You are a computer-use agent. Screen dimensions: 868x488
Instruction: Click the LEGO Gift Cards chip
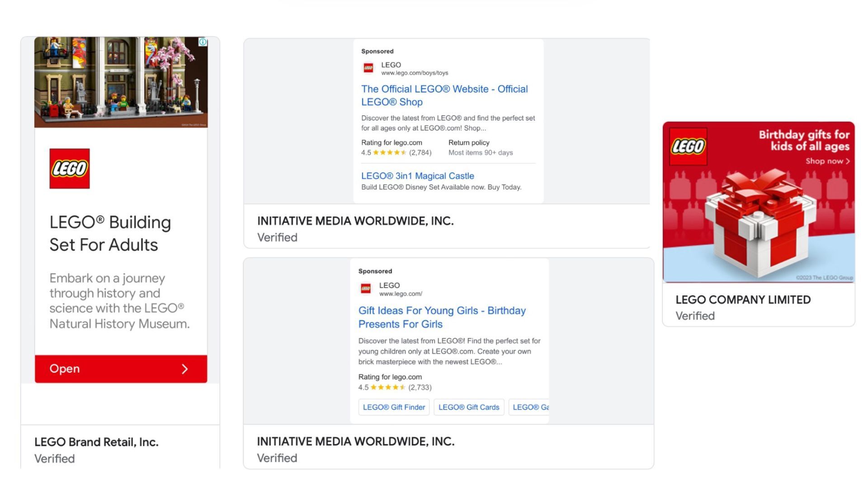469,407
